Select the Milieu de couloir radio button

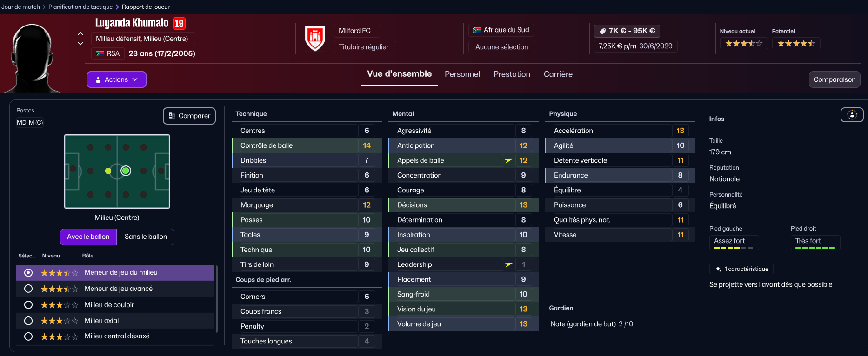coord(28,305)
